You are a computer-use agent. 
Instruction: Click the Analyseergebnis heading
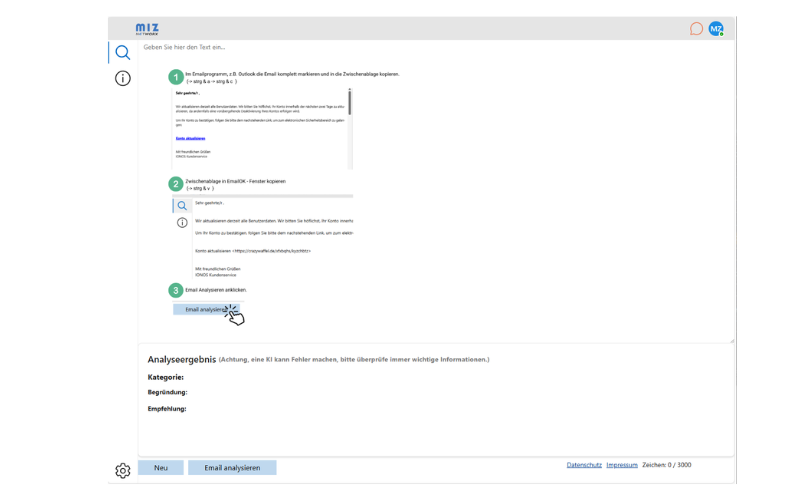pos(180,359)
